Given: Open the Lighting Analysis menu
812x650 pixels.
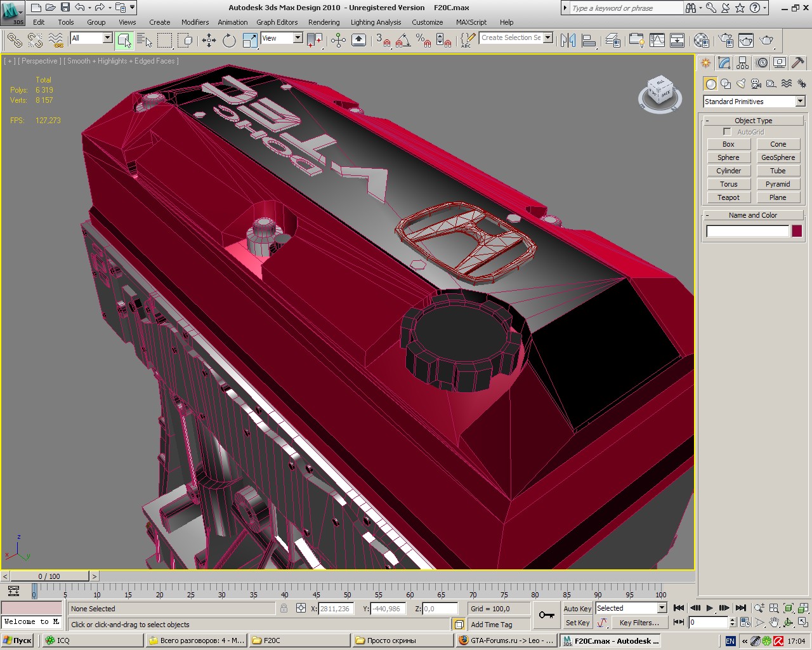Looking at the screenshot, I should pos(376,22).
